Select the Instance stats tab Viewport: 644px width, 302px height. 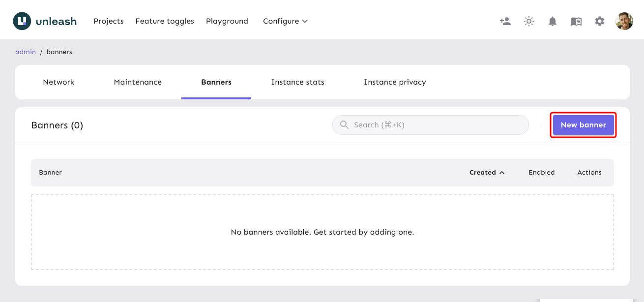click(x=297, y=82)
